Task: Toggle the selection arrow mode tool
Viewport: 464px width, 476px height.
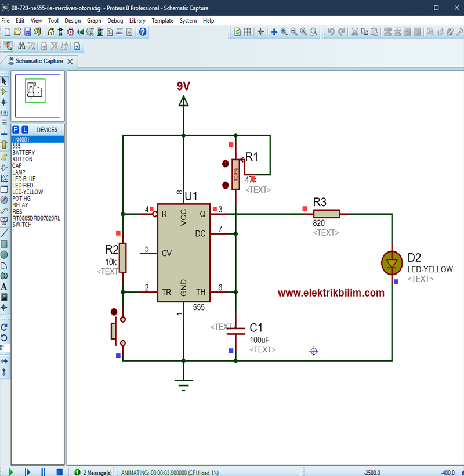Action: click(4, 81)
